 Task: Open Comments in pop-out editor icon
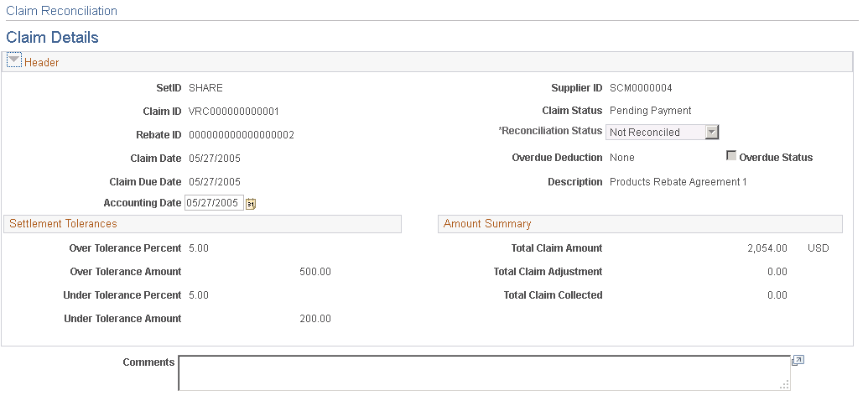click(x=798, y=361)
